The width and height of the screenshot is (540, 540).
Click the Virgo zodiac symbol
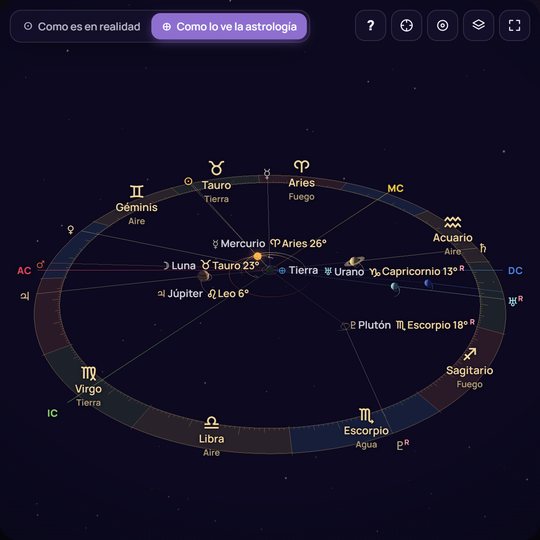click(89, 373)
